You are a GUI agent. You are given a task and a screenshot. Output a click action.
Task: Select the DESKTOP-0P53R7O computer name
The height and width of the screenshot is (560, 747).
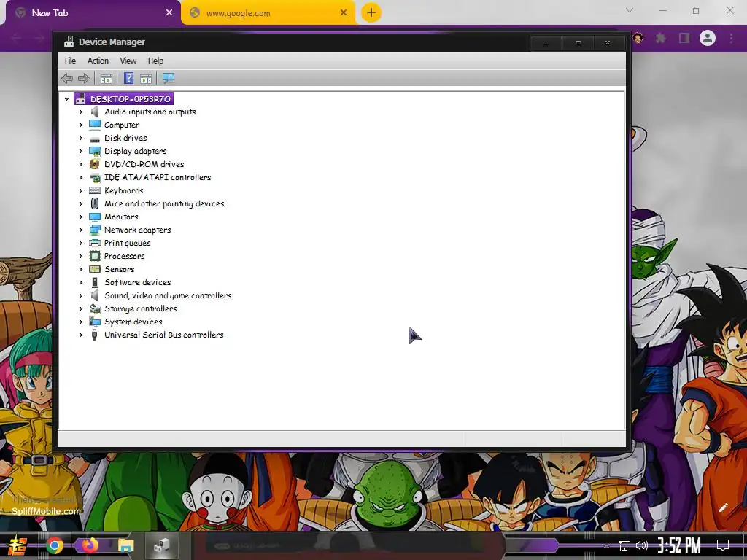130,99
